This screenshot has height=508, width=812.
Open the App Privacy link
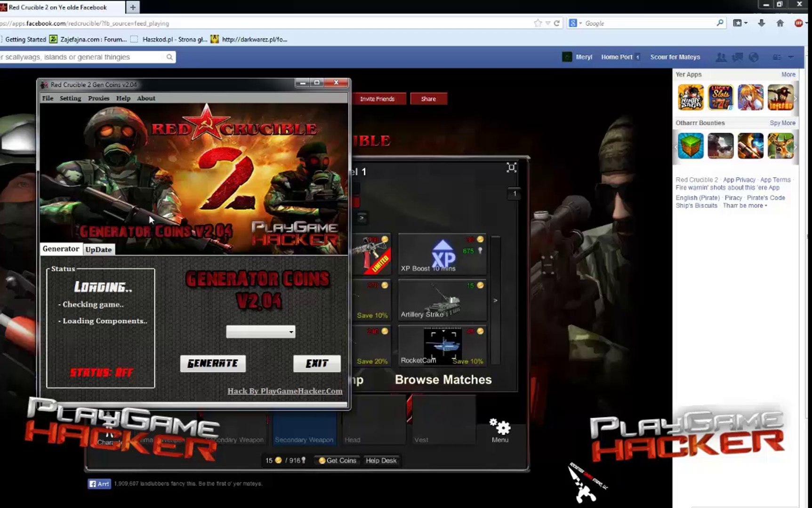click(x=739, y=180)
